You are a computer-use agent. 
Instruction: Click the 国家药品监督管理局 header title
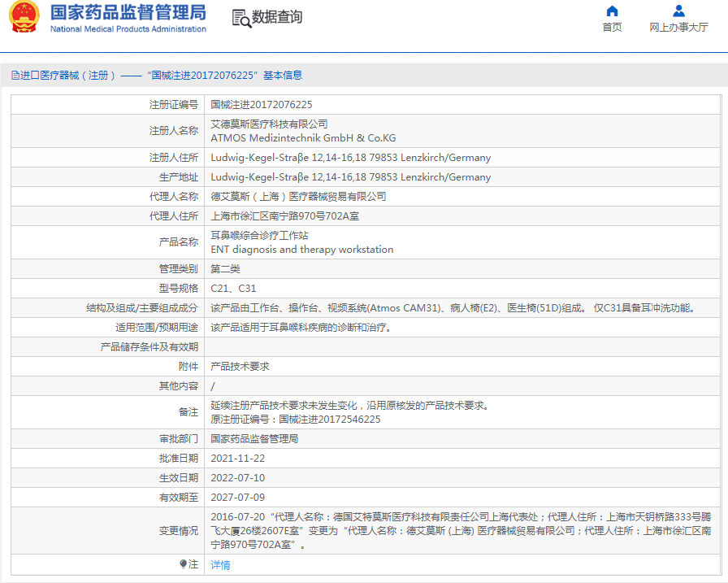pyautogui.click(x=128, y=12)
